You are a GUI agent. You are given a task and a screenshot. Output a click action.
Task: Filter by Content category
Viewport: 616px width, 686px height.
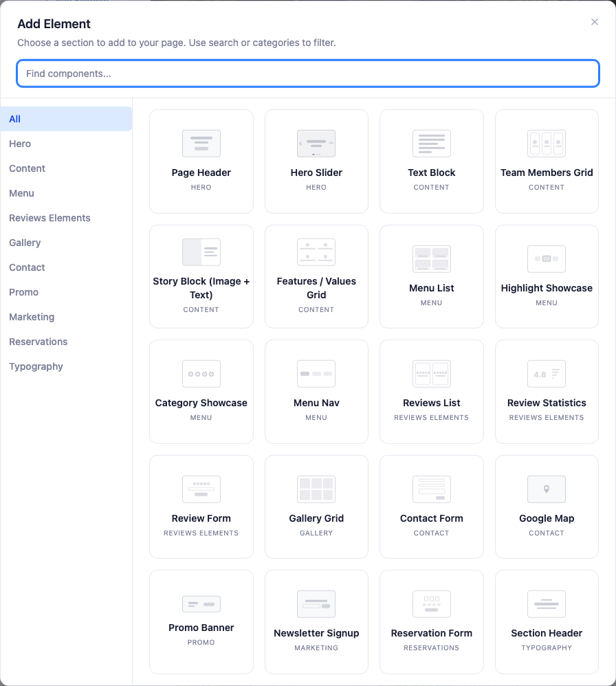tap(66, 168)
